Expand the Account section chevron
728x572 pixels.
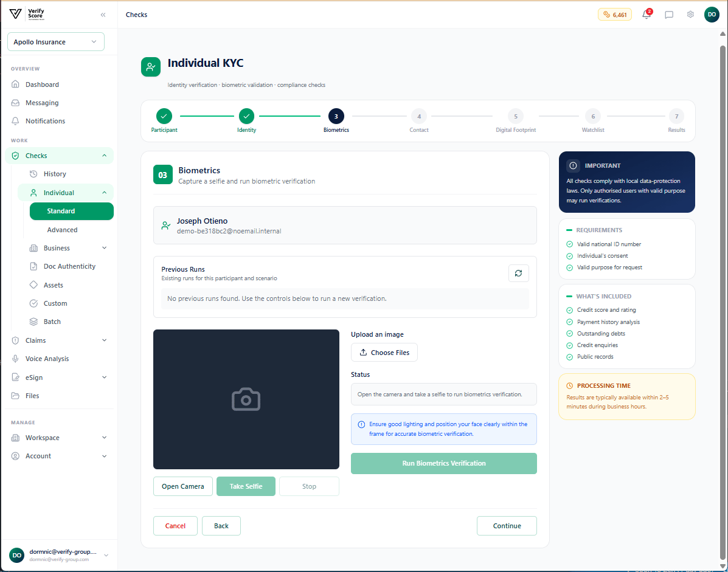pyautogui.click(x=105, y=456)
